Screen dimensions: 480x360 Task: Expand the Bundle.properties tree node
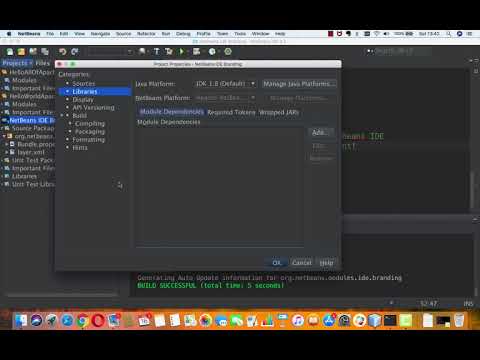click(x=7, y=144)
